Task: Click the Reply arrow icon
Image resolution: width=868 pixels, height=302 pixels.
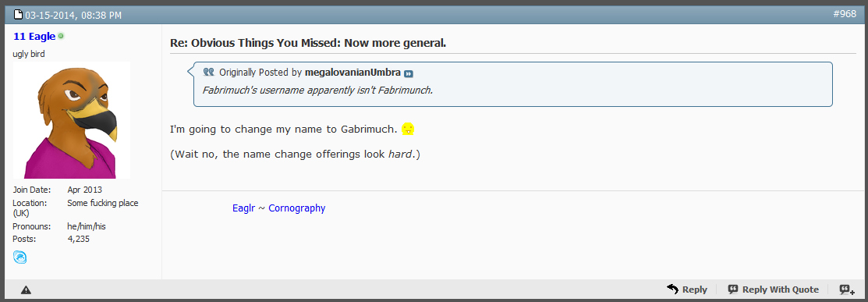Action: click(672, 290)
